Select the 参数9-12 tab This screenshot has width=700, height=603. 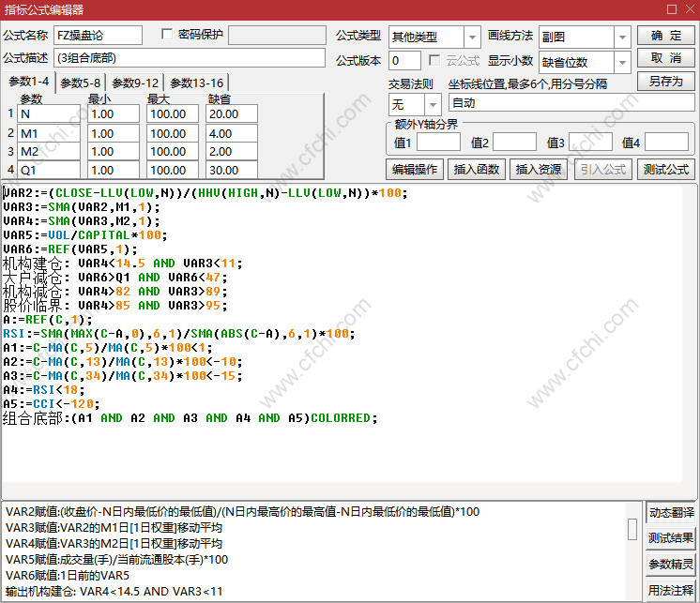(135, 83)
